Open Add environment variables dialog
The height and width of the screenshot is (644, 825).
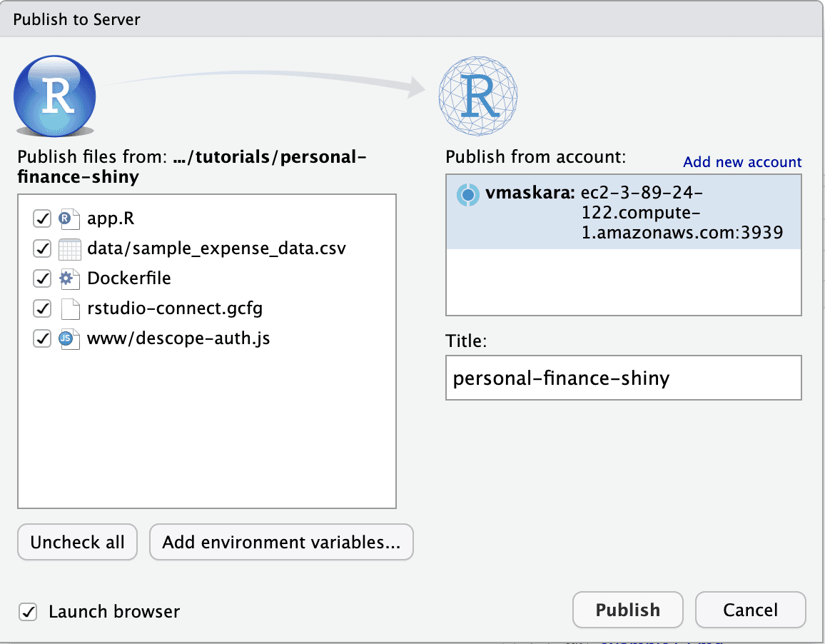pos(281,542)
